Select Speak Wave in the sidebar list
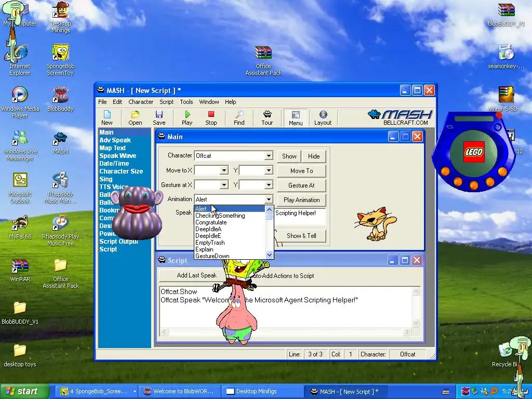The width and height of the screenshot is (532, 399). point(118,155)
